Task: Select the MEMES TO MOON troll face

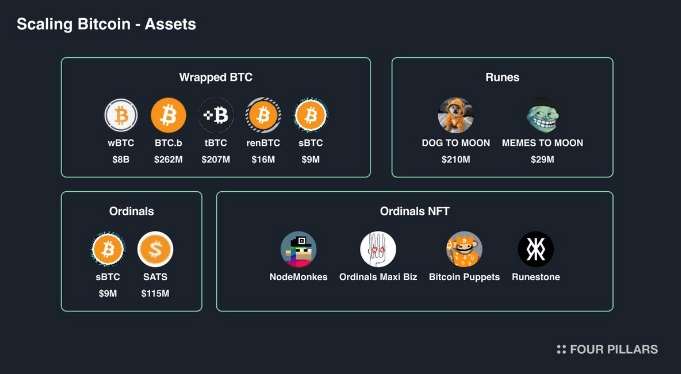Action: [542, 115]
